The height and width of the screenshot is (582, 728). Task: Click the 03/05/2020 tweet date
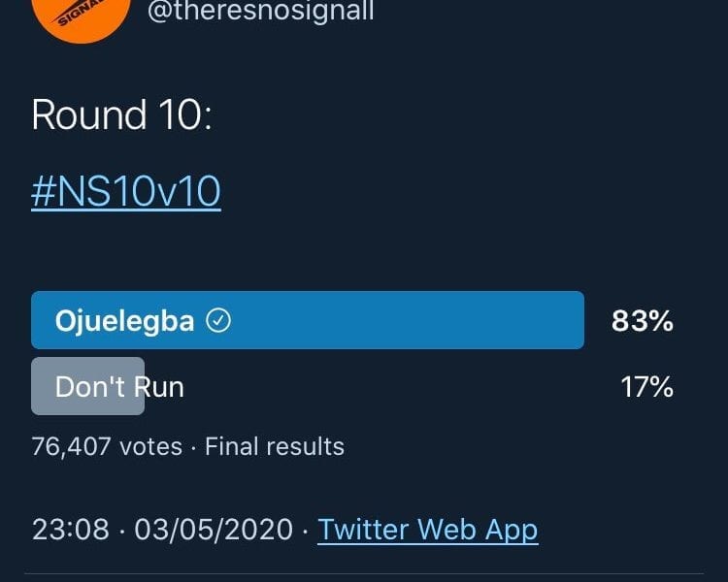(214, 530)
